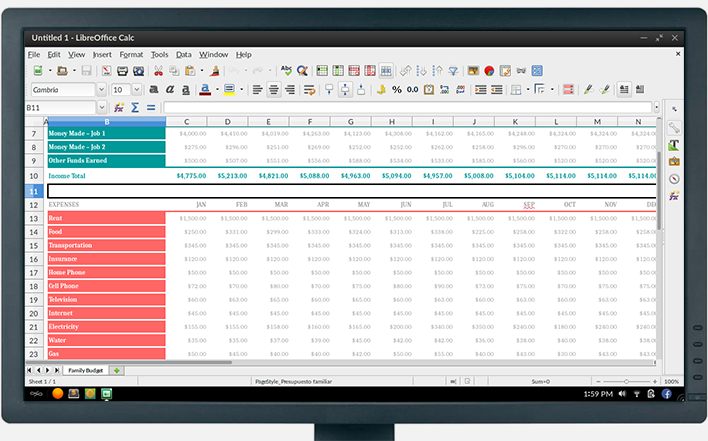Viewport: 708px width, 441px height.
Task: Select the Family Budget sheet tab
Action: 86,370
